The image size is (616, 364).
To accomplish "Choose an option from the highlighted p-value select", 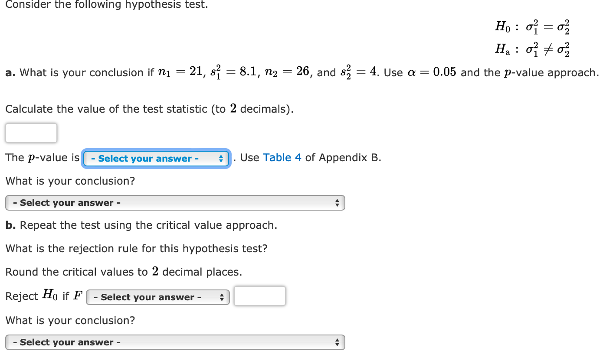I will (156, 159).
